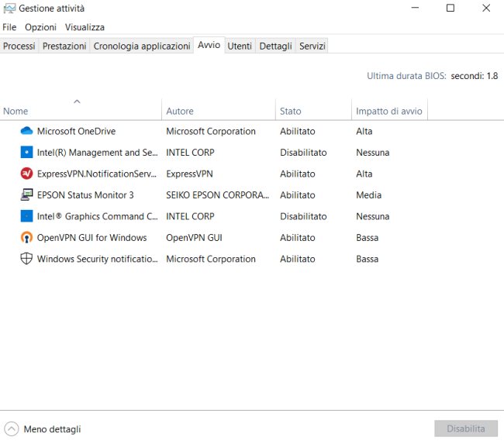Maximize the Gestione attività window
This screenshot has height=444, width=504.
(x=450, y=8)
